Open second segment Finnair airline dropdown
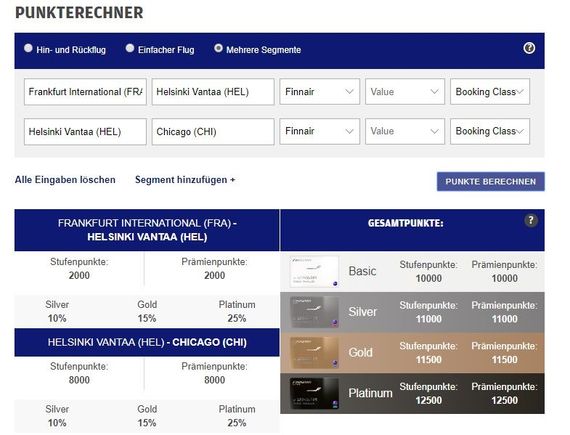 pyautogui.click(x=320, y=131)
